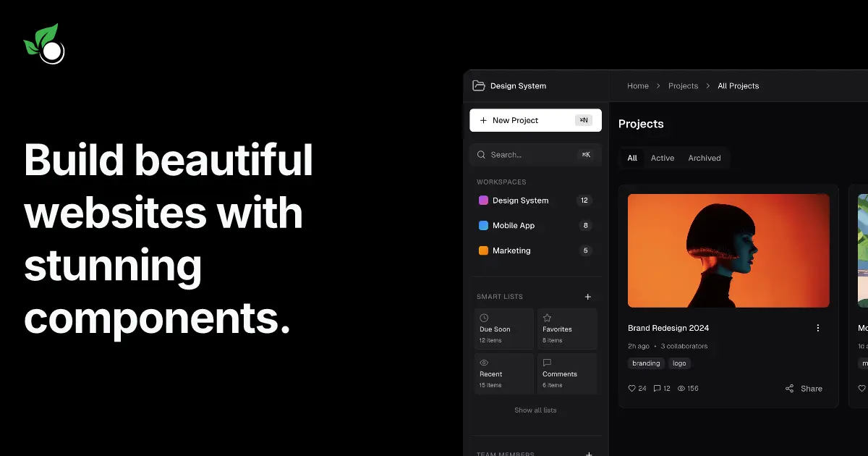Navigate to Projects via the breadcrumb

[683, 85]
